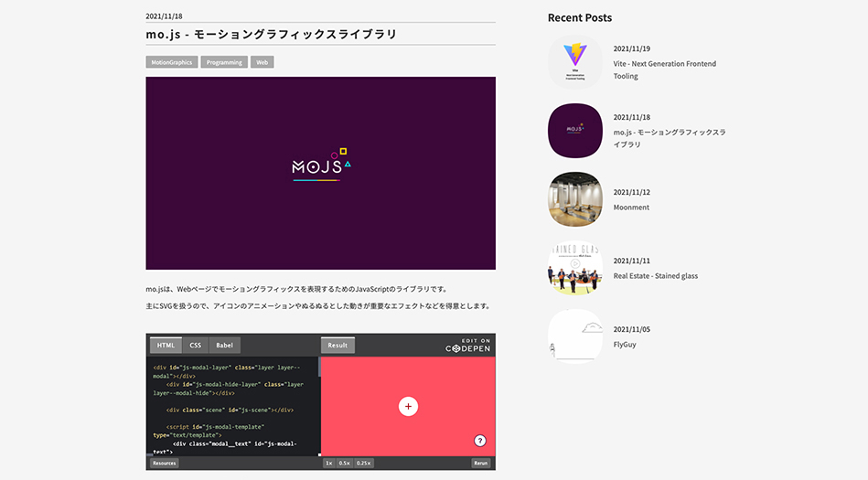Open Stained glass post thumbnail

click(575, 268)
